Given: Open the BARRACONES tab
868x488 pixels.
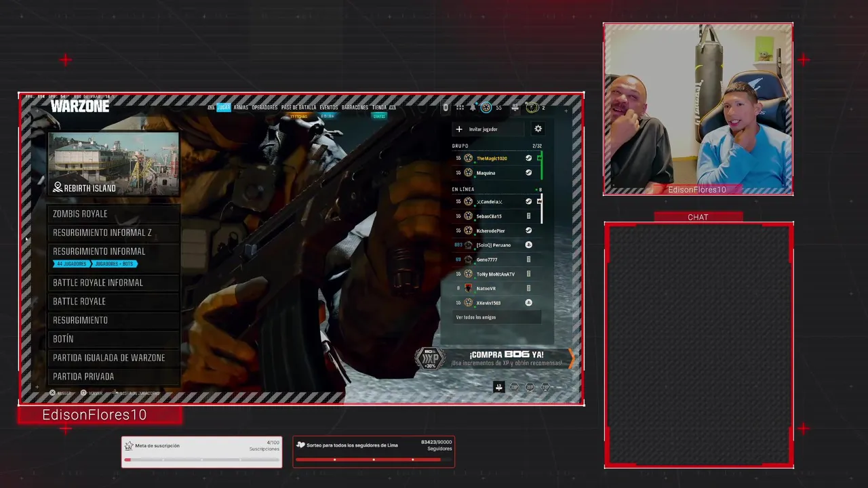Looking at the screenshot, I should pos(355,107).
